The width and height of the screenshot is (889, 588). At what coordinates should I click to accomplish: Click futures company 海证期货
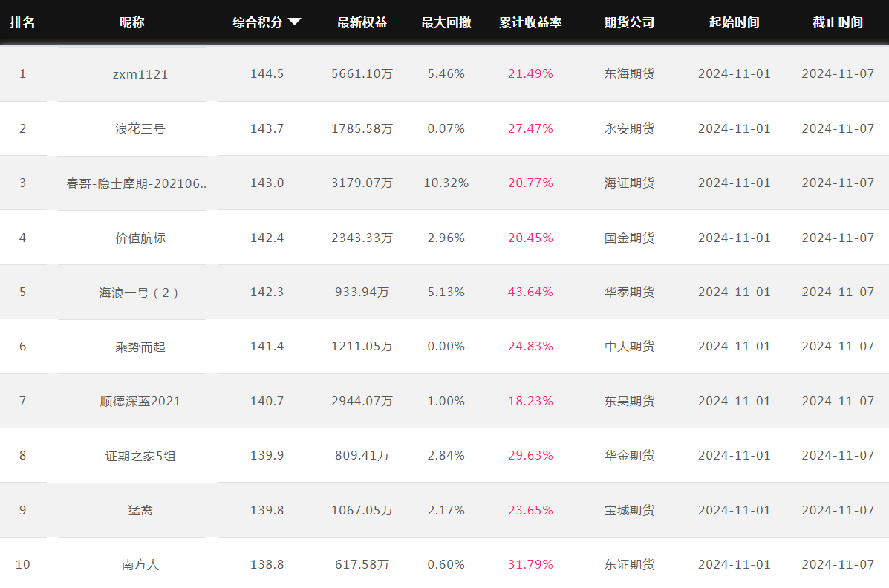tap(629, 183)
